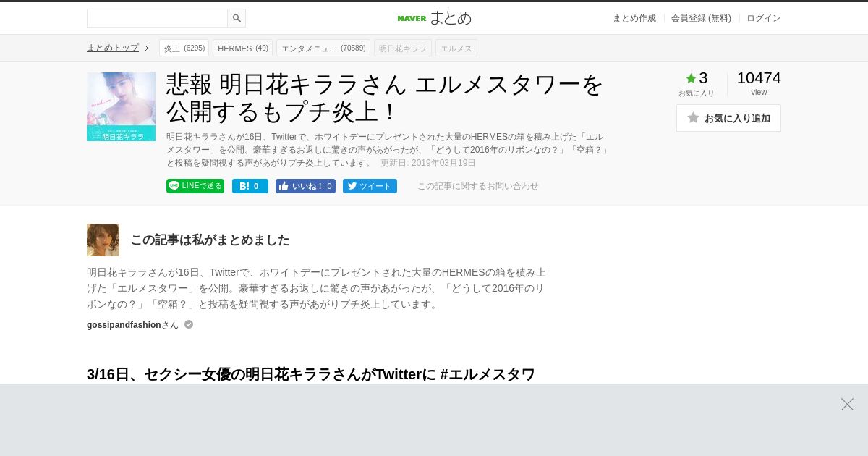This screenshot has height=456, width=868.
Task: Click the author avatar photo
Action: [x=103, y=240]
